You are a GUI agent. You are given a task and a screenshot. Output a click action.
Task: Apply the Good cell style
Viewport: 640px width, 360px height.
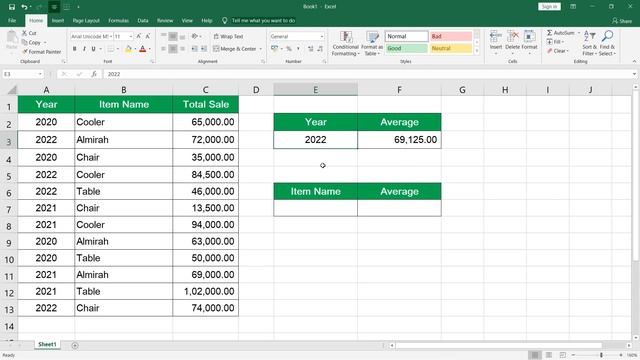(406, 48)
